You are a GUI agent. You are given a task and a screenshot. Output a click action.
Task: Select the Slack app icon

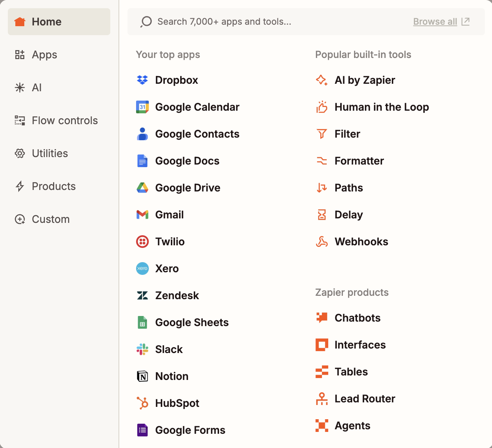click(x=142, y=349)
